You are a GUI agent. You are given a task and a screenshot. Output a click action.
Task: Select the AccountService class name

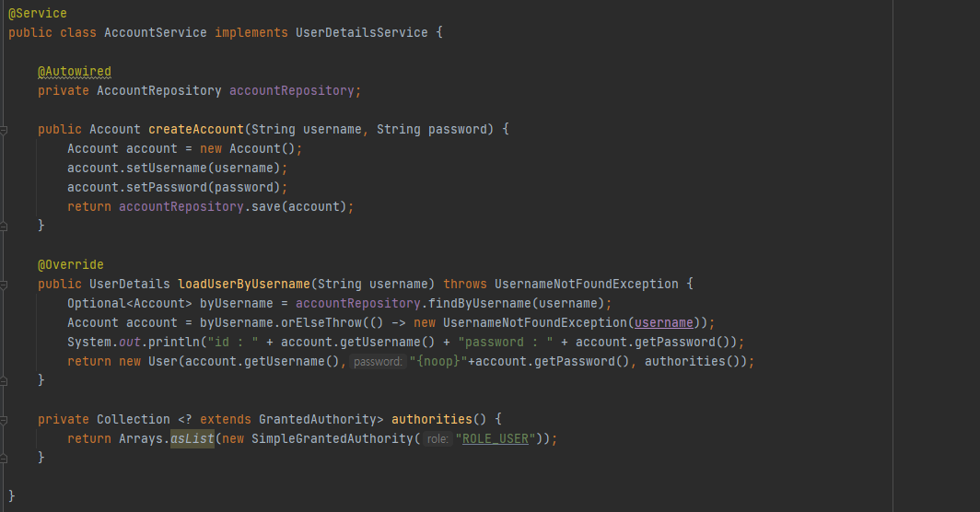[x=155, y=32]
